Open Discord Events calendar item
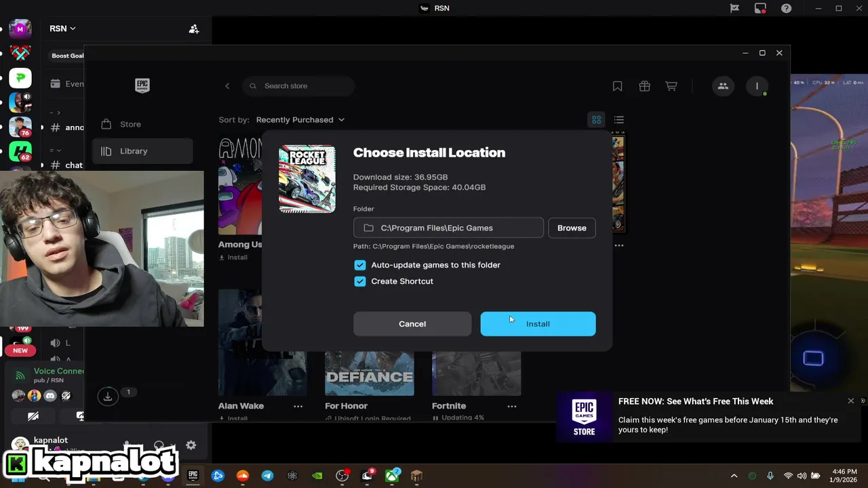This screenshot has height=488, width=868. tap(66, 84)
